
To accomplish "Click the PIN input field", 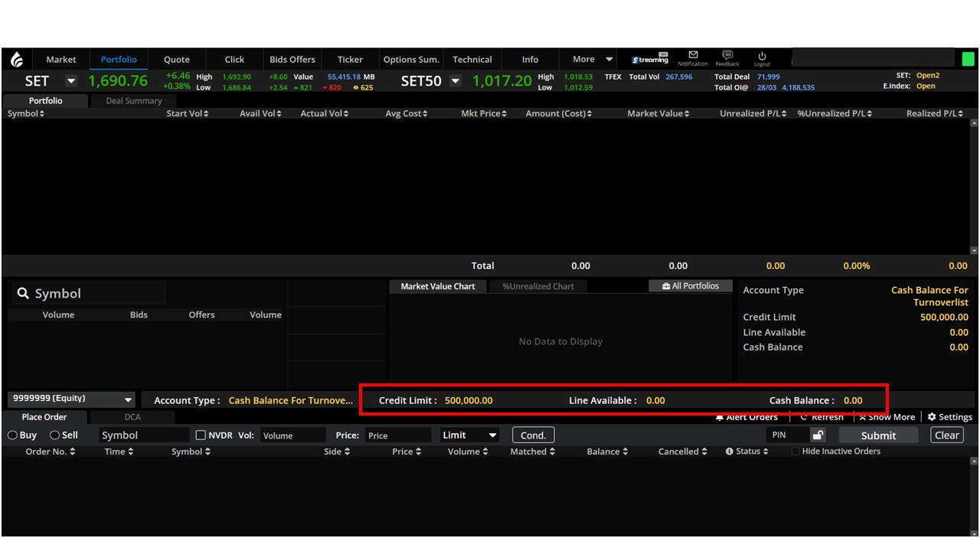I will click(x=788, y=435).
